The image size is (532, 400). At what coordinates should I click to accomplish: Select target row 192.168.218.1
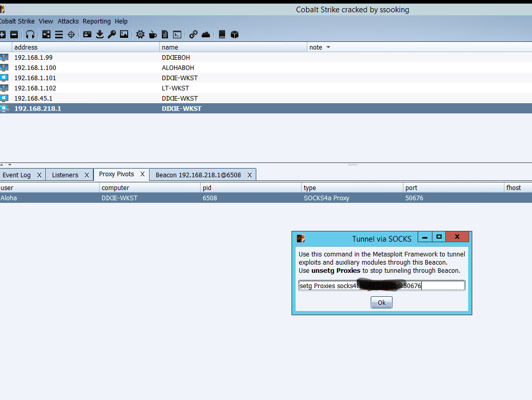tap(266, 108)
